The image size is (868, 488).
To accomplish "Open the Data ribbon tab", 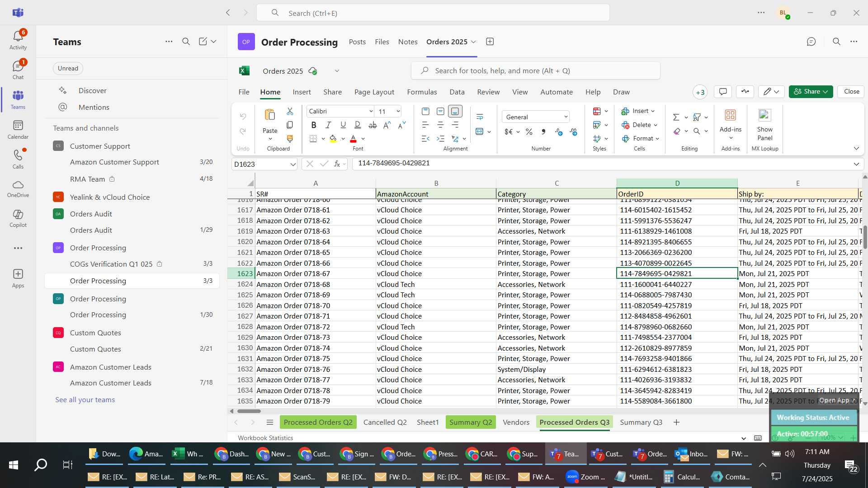I will [x=457, y=92].
